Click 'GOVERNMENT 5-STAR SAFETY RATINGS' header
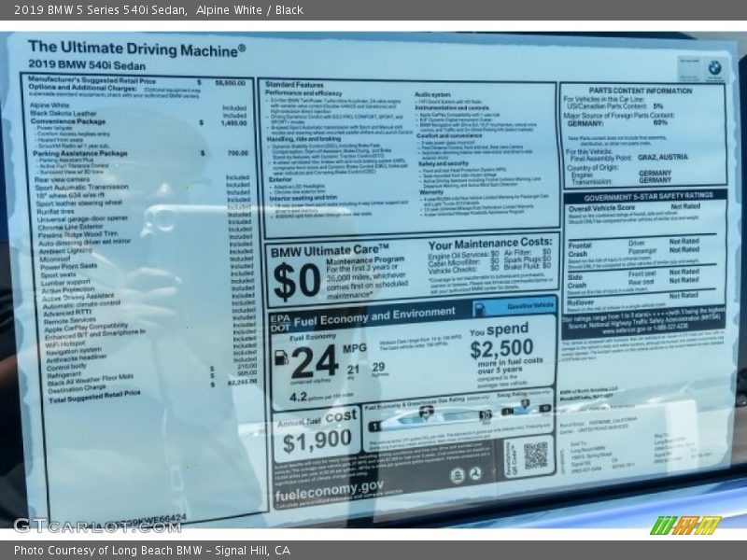 pyautogui.click(x=648, y=197)
